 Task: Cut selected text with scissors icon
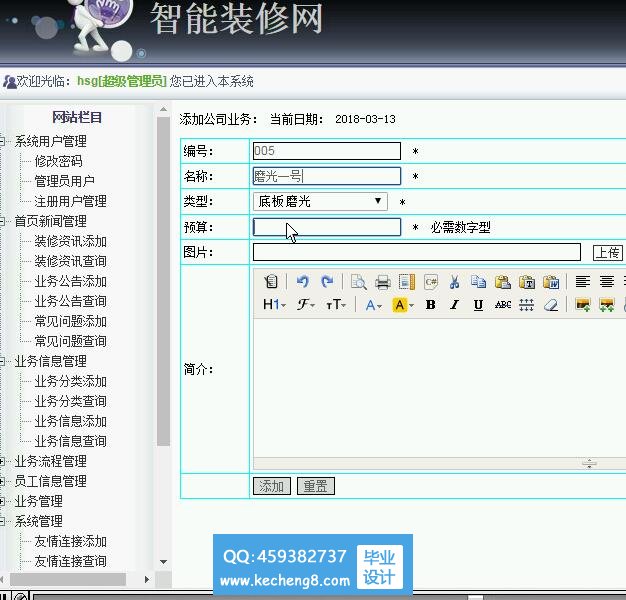coord(454,282)
